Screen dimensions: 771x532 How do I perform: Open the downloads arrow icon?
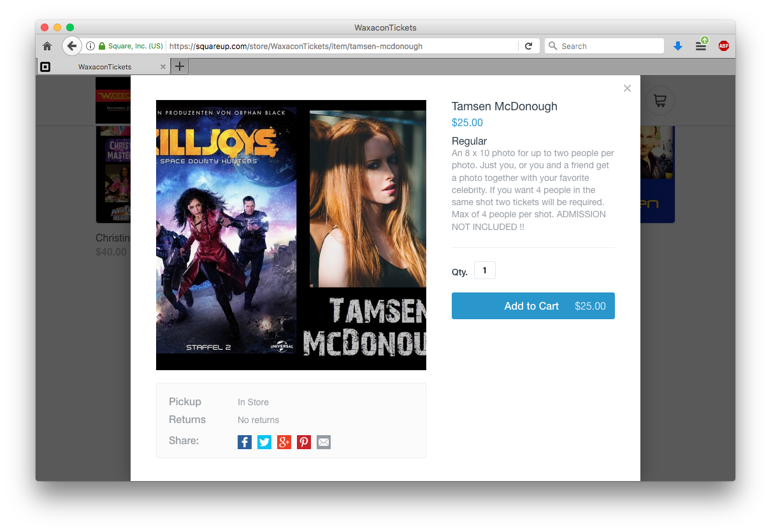coord(678,46)
